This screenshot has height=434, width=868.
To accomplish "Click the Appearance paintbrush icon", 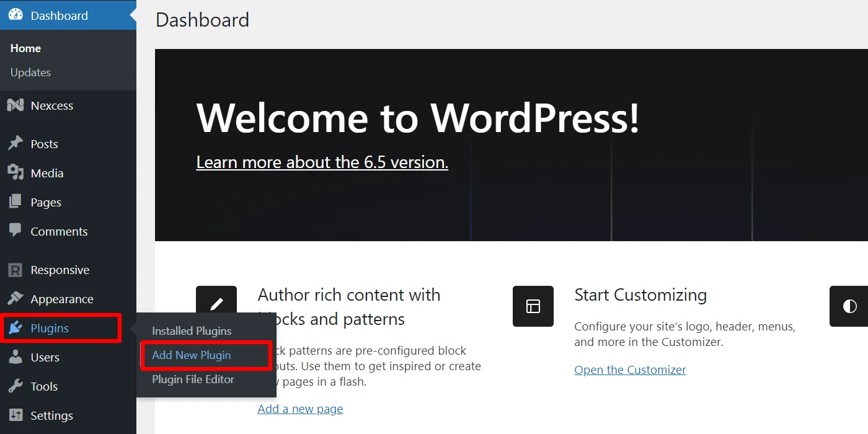I will [x=15, y=299].
